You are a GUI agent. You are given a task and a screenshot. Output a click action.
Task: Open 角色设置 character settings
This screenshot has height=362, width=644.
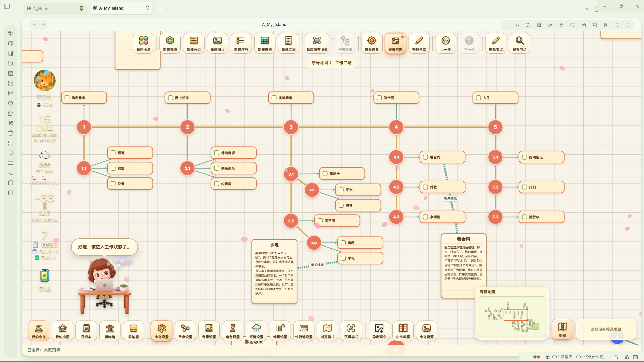coord(233,331)
